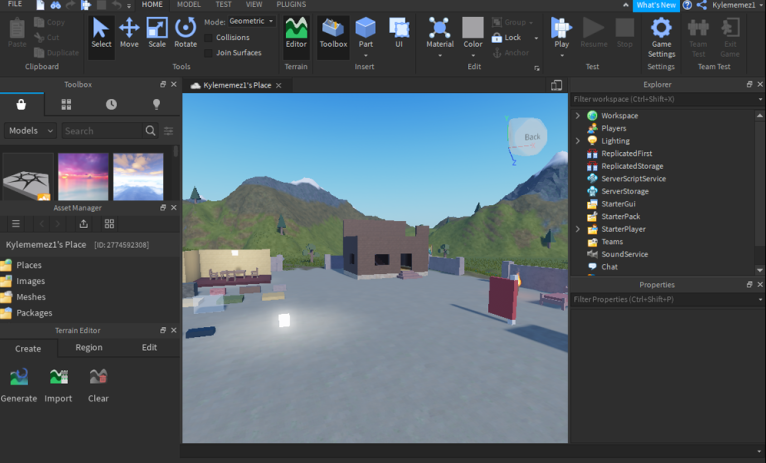Image resolution: width=766 pixels, height=463 pixels.
Task: Open the Creations lightbulb tab in Toolbox
Action: (x=156, y=104)
